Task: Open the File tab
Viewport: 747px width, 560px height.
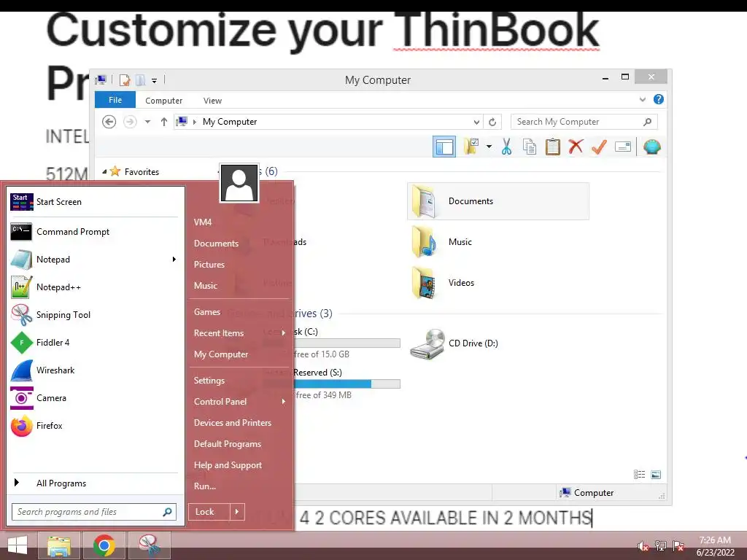Action: point(115,100)
